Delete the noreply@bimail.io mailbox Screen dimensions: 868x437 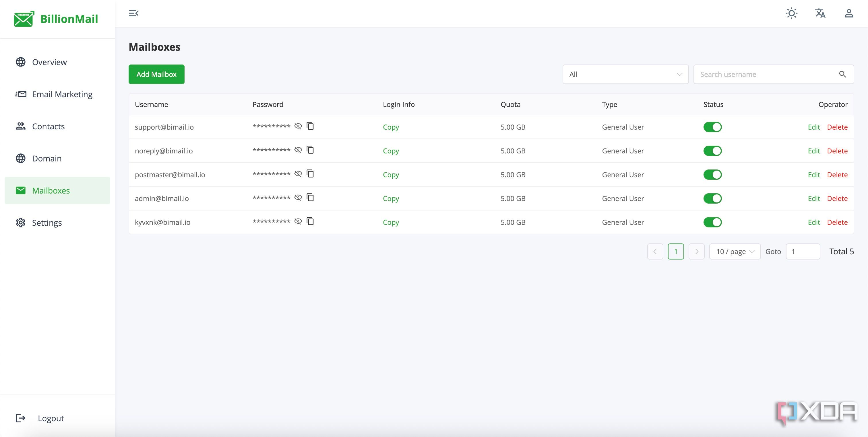click(837, 151)
